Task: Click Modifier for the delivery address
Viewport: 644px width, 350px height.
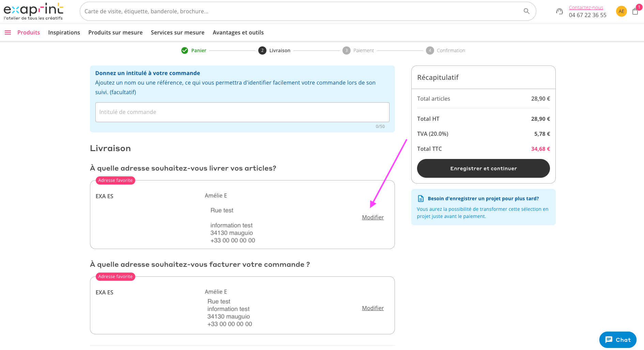Action: (x=373, y=217)
